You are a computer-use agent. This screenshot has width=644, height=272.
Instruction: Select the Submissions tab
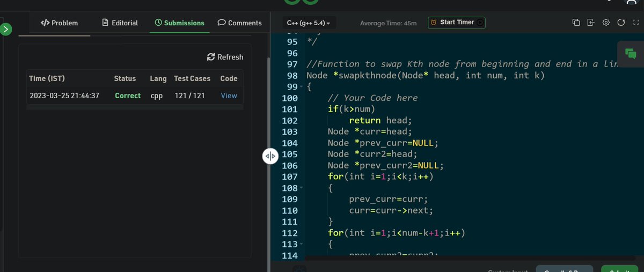(179, 23)
